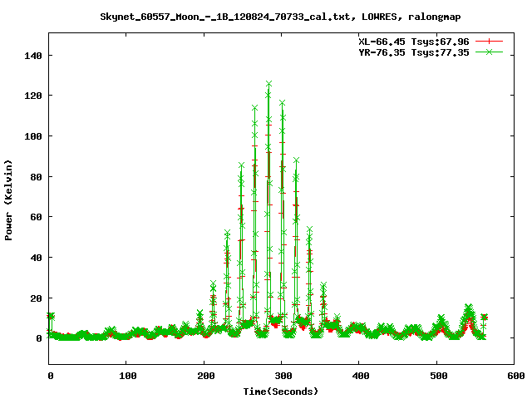Viewport: 532px width, 399px height.
Task: Click the red XL legend line sample
Action: pos(489,42)
